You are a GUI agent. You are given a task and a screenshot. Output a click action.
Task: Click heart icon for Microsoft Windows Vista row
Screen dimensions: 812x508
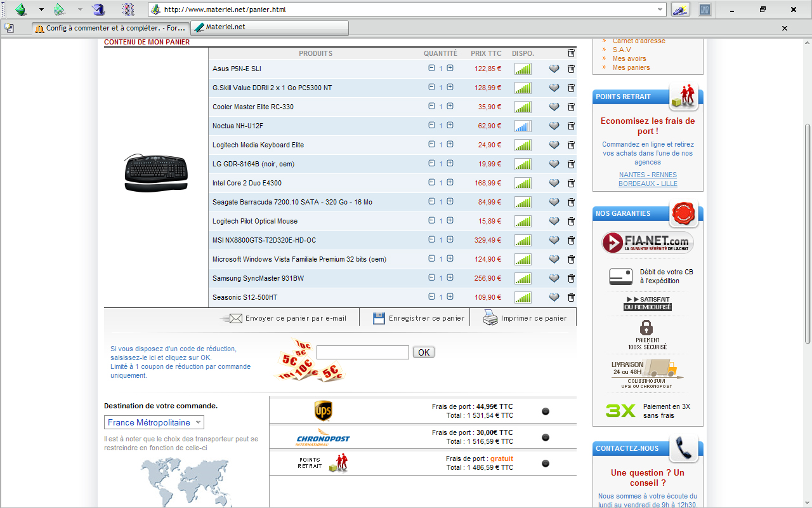(x=554, y=259)
